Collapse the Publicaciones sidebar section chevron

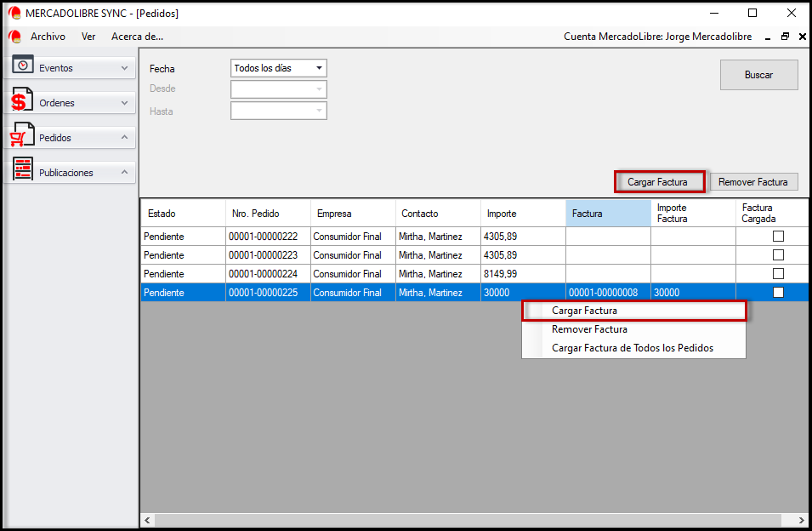coord(124,172)
